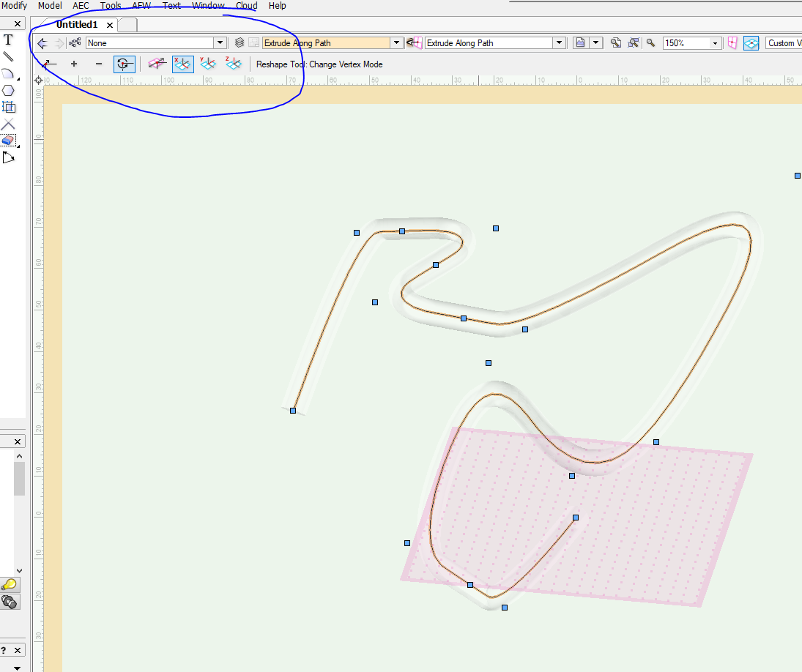
Task: Open the Tools menu
Action: click(111, 5)
